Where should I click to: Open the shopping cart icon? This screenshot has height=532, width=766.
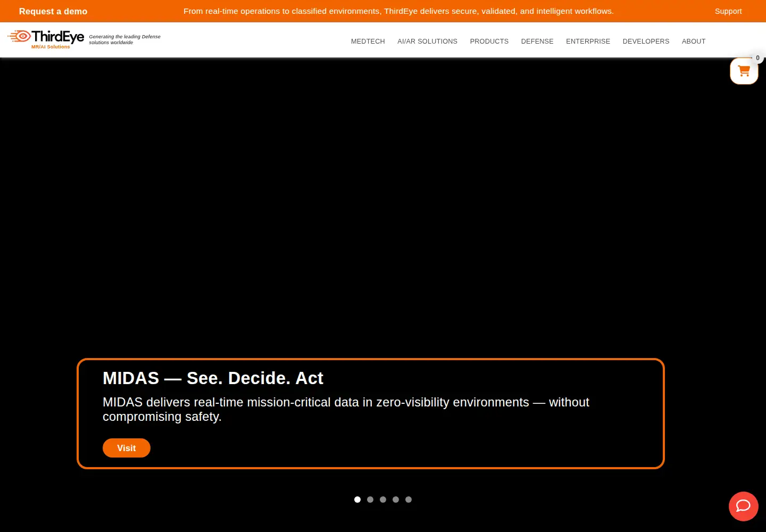coord(744,71)
